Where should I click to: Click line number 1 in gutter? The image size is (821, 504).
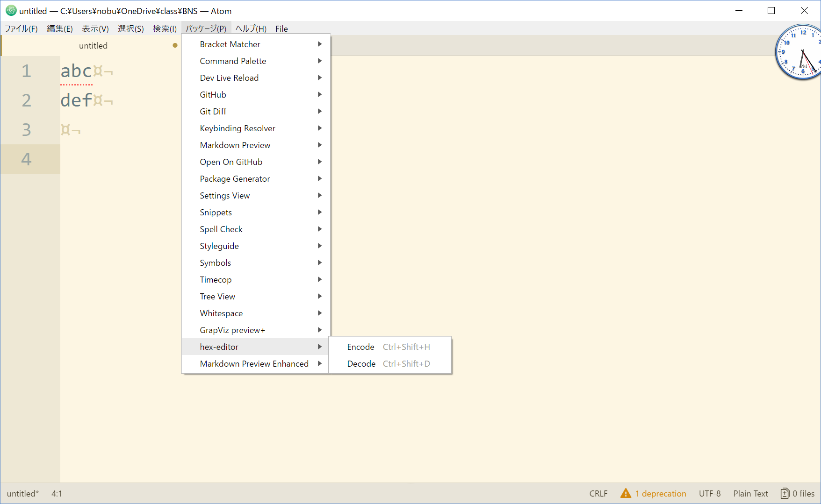(26, 71)
